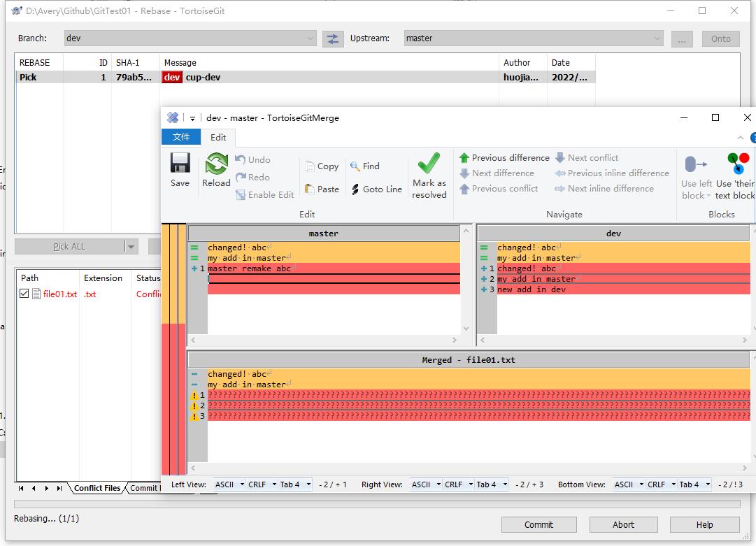Open the Left View line-ending dropdown (CRLF)

(x=262, y=484)
